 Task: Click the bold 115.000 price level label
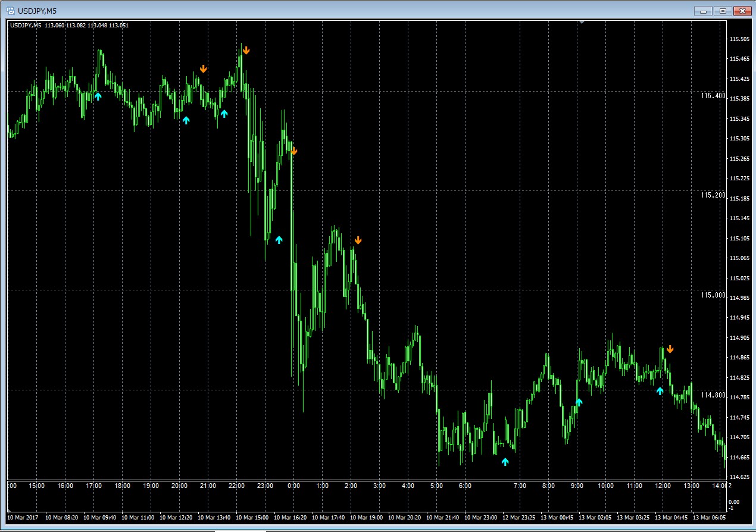pos(713,295)
